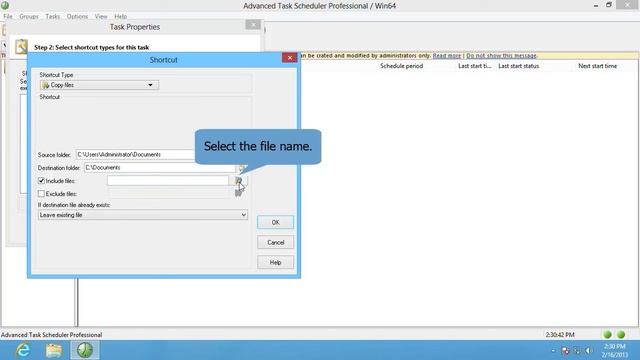Close the Task Properties window
This screenshot has height=360, width=640.
click(253, 25)
